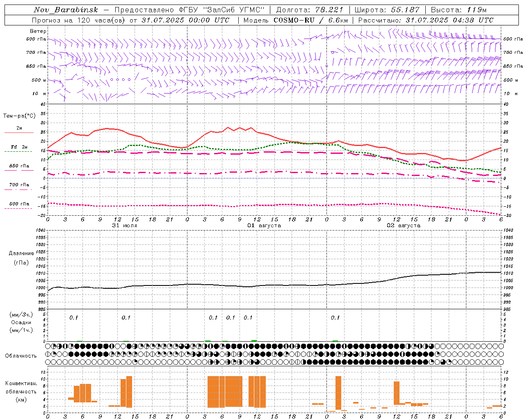Select the longitude value Долгота: 78.221
The image size is (525, 420).
(310, 10)
